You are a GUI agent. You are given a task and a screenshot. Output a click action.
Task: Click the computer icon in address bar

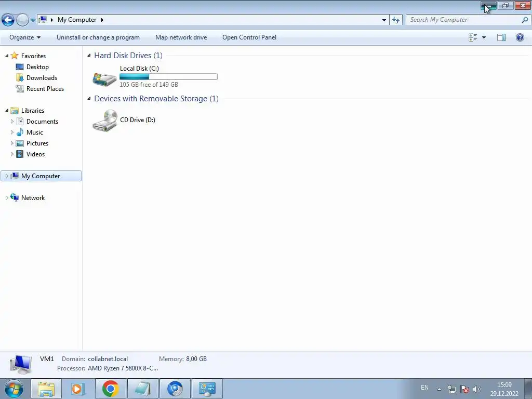[x=43, y=20]
